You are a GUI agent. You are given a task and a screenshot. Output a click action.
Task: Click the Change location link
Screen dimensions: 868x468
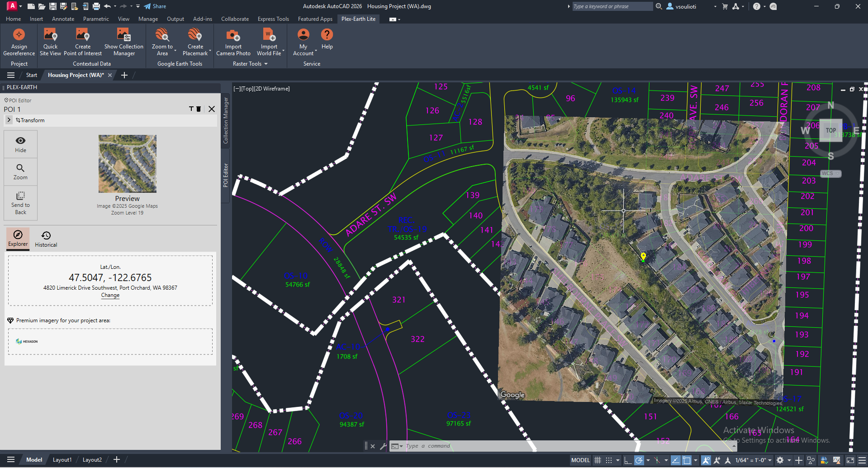[110, 295]
